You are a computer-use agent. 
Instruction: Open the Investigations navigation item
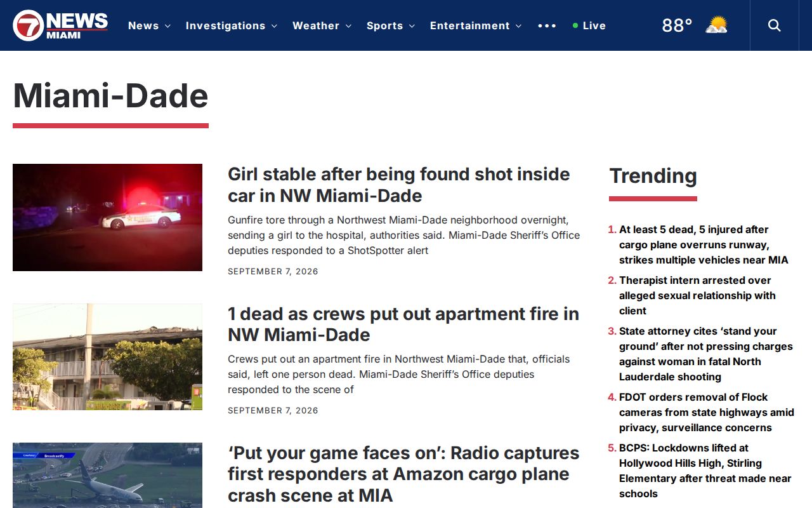[x=225, y=25]
